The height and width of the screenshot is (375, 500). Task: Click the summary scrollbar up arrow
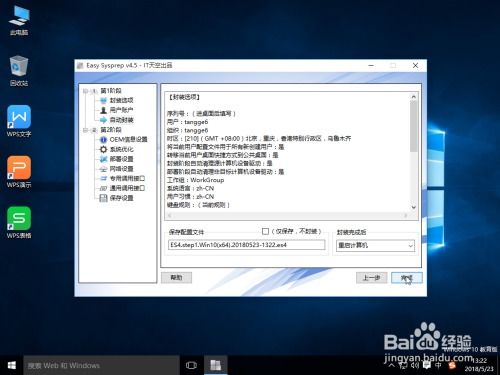tap(414, 97)
